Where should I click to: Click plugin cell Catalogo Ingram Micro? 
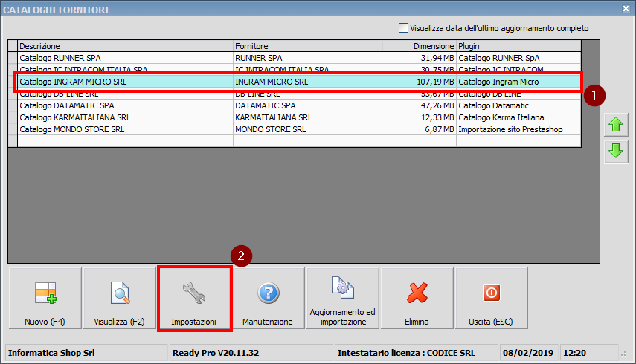[x=518, y=82]
